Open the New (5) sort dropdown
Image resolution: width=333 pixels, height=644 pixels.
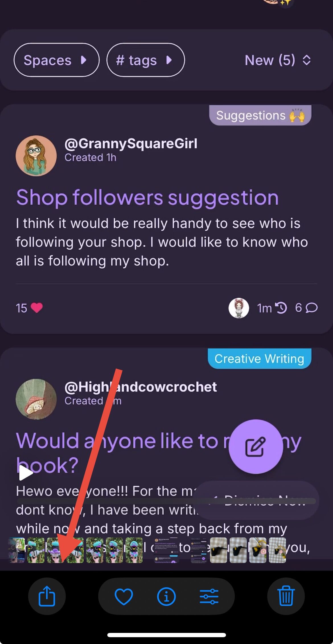coord(278,60)
